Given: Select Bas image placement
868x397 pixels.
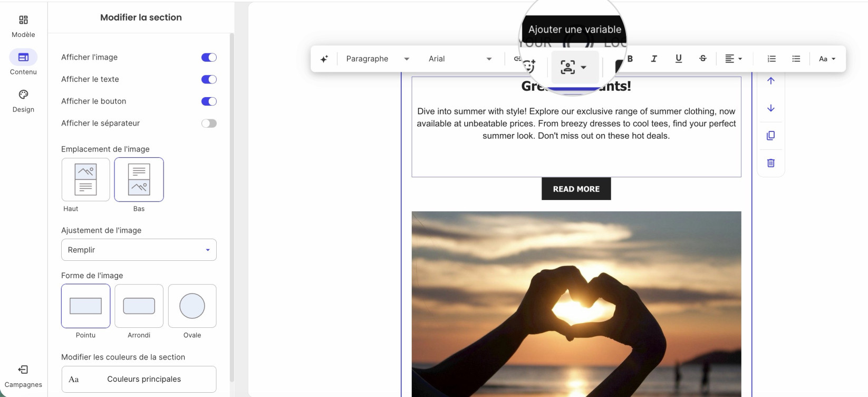Looking at the screenshot, I should (139, 179).
